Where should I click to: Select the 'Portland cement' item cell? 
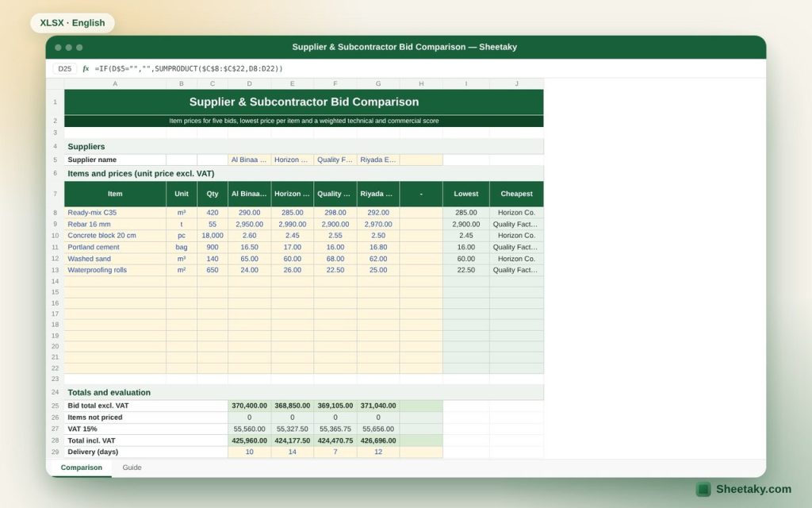click(x=115, y=248)
